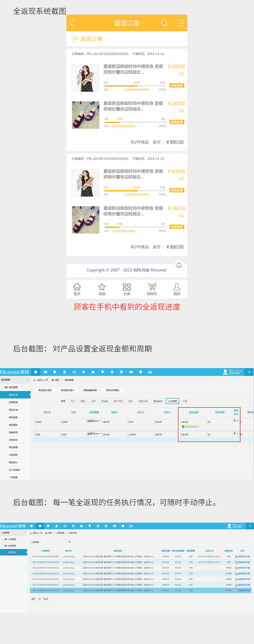Tap the 首页 home icon in bottom bar

(77, 289)
